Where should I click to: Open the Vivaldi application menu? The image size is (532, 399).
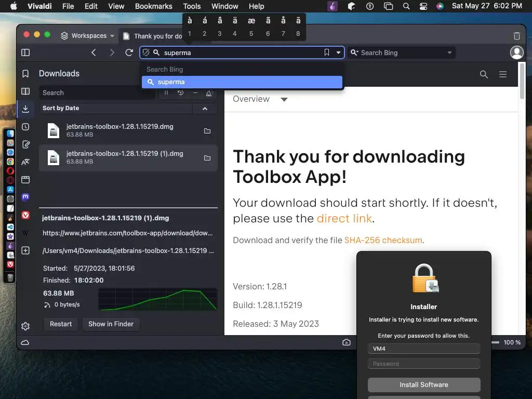[x=39, y=6]
